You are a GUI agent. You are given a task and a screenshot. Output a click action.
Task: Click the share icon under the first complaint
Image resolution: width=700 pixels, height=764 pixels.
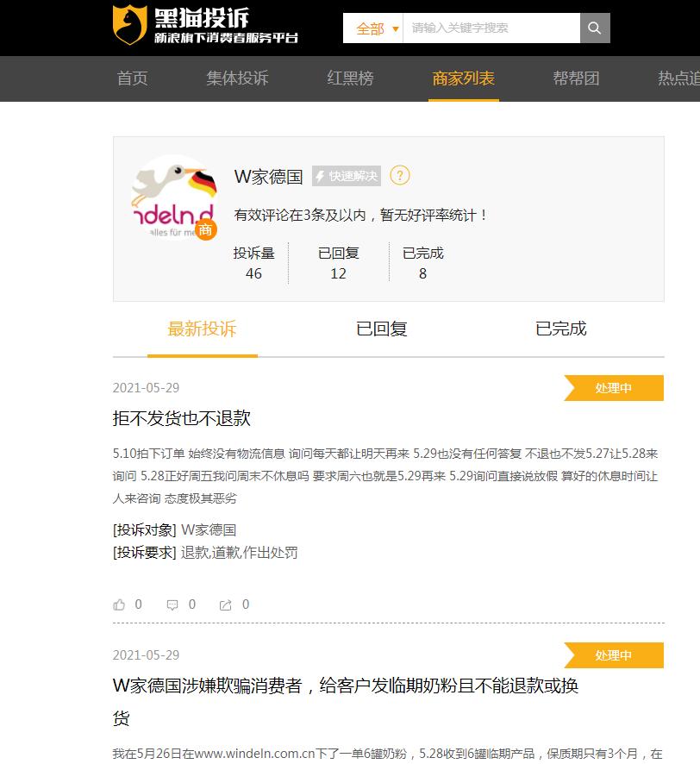click(227, 604)
